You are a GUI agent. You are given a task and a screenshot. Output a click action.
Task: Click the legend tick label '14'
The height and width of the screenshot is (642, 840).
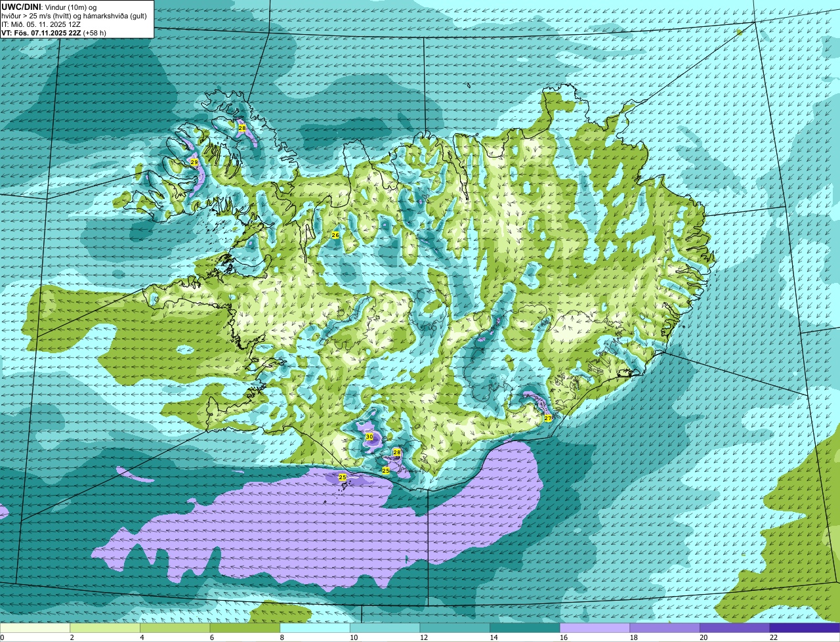493,637
